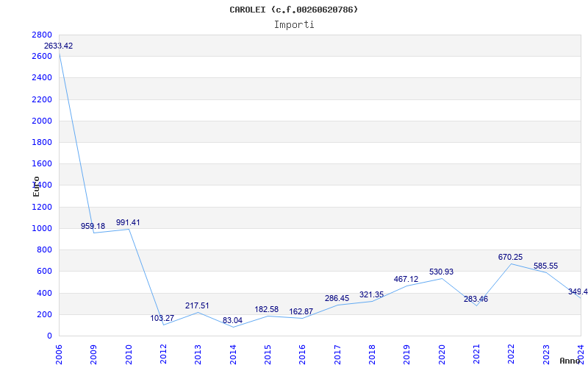This screenshot has width=588, height=368.
Task: Click the 467.12 data label
Action: [406, 280]
